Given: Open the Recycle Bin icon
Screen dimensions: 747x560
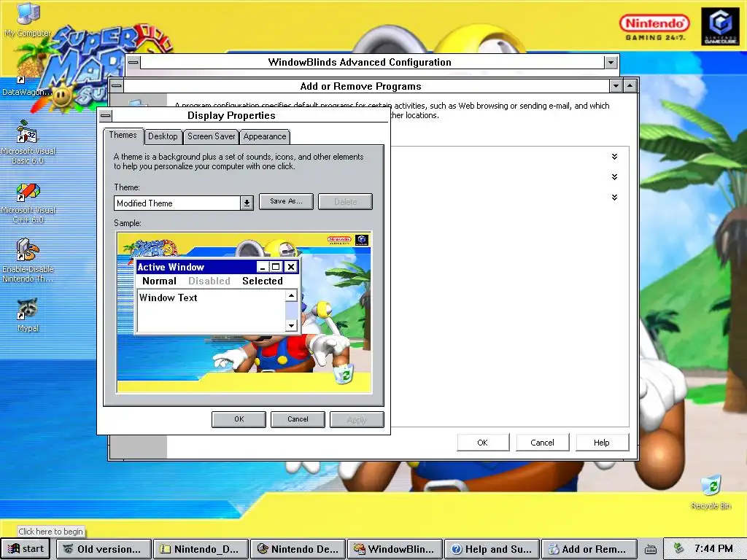Looking at the screenshot, I should click(x=711, y=492).
